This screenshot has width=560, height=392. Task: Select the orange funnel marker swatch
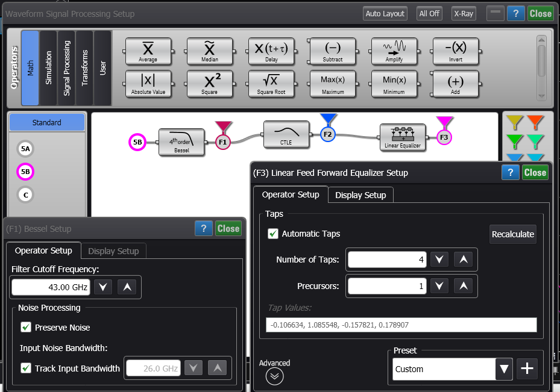[x=535, y=122]
